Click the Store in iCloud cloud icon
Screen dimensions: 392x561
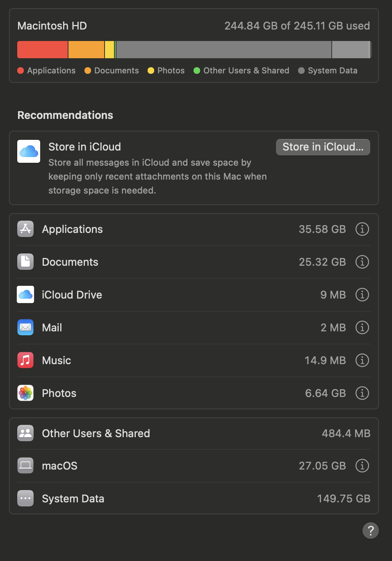(28, 151)
